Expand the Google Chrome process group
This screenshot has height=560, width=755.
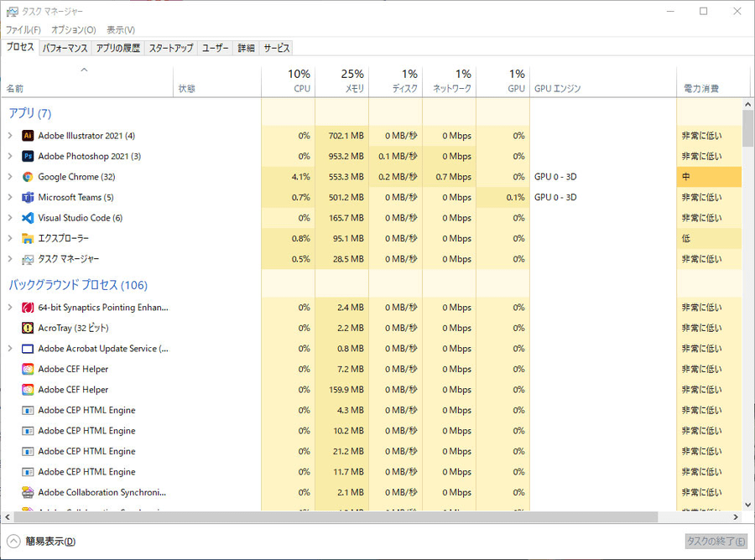(10, 177)
